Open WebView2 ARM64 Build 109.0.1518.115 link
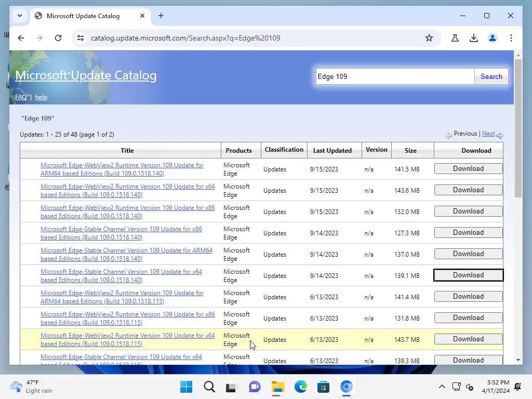532x399 pixels. coord(122,297)
